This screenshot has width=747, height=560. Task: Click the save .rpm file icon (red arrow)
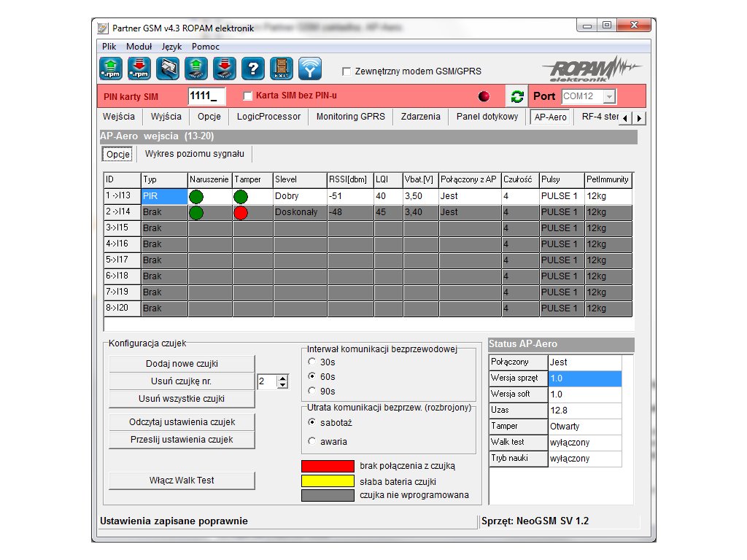pyautogui.click(x=139, y=68)
